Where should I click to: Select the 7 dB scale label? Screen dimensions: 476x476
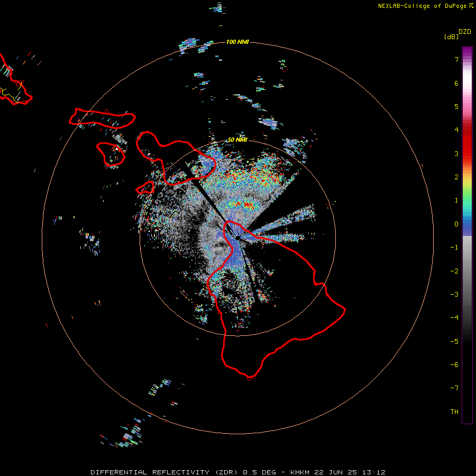click(x=456, y=59)
